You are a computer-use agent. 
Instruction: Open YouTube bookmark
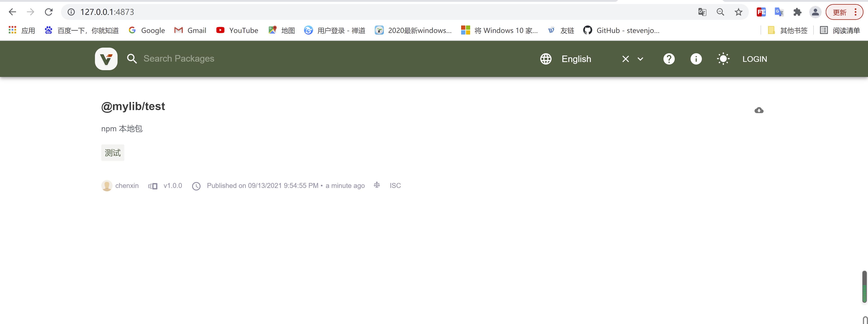pyautogui.click(x=237, y=30)
